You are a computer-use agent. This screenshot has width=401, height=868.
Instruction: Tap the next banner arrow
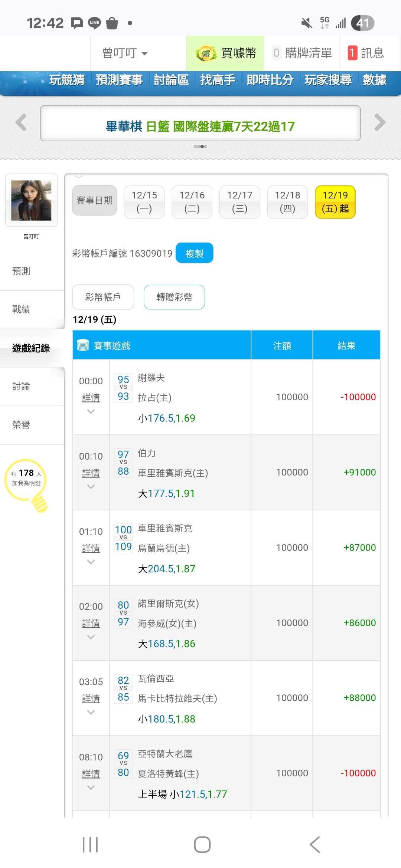379,123
